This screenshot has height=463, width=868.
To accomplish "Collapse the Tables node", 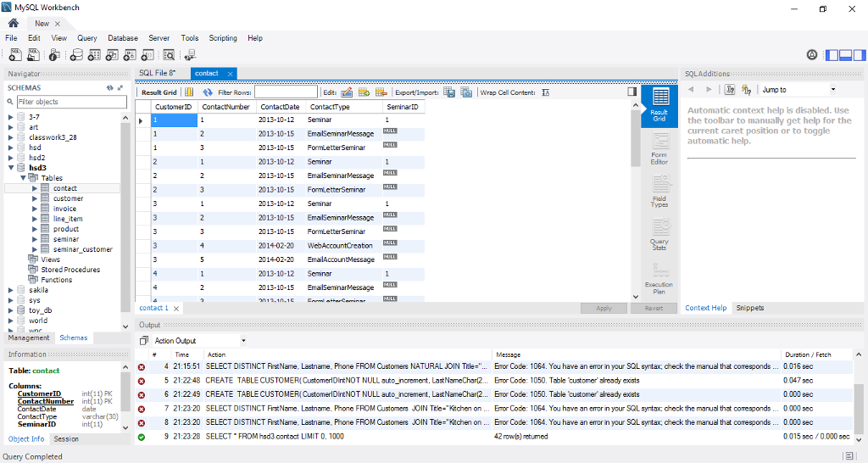I will 23,178.
